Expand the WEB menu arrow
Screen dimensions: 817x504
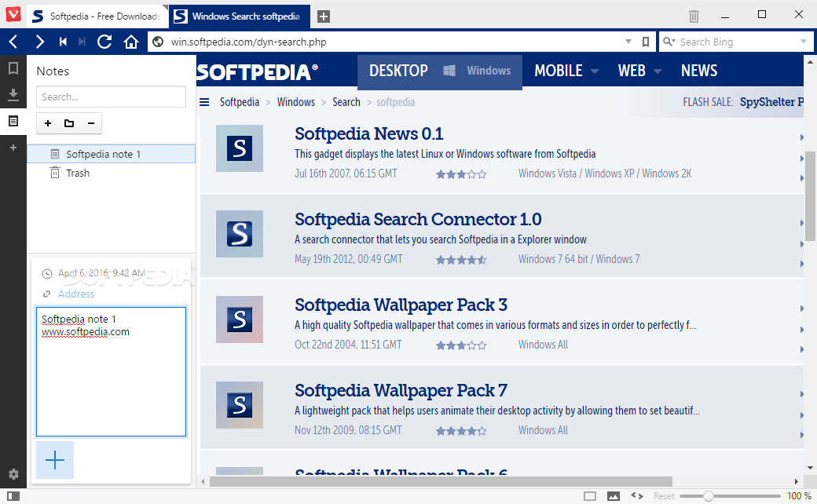click(658, 71)
